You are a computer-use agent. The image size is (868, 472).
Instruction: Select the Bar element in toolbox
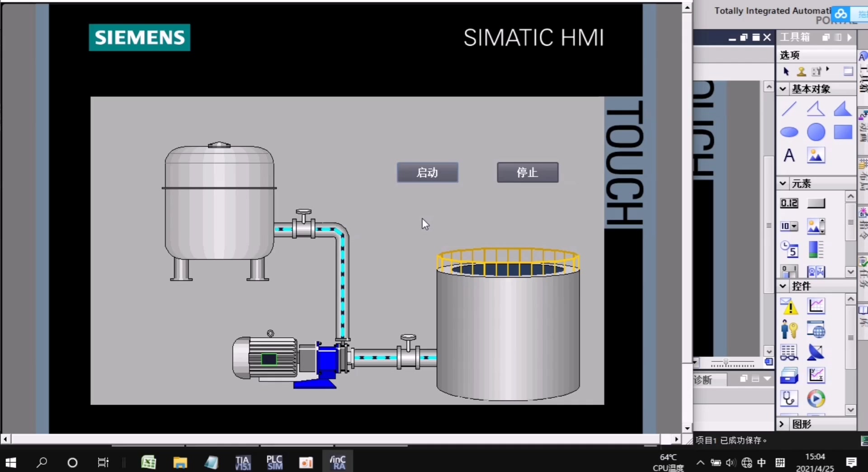(x=816, y=249)
